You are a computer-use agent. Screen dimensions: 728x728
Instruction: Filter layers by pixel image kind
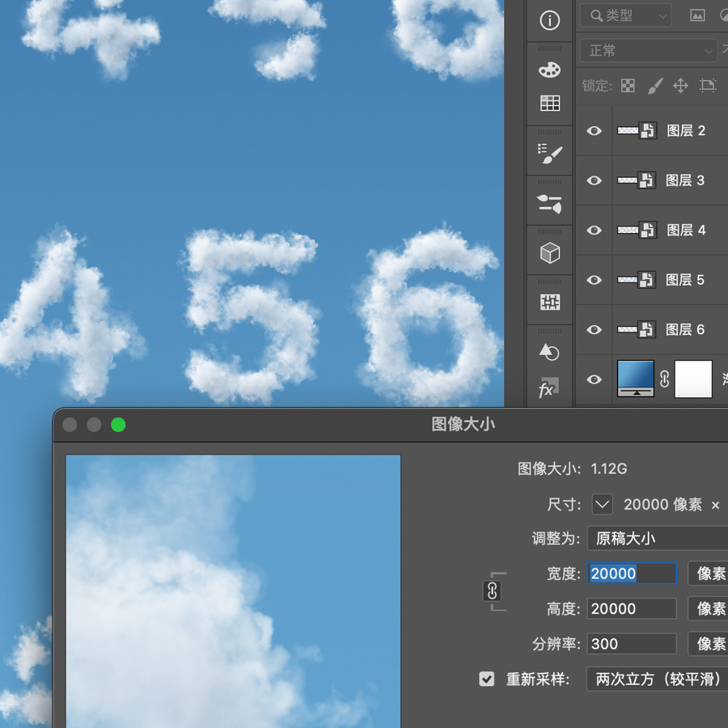pos(697,16)
